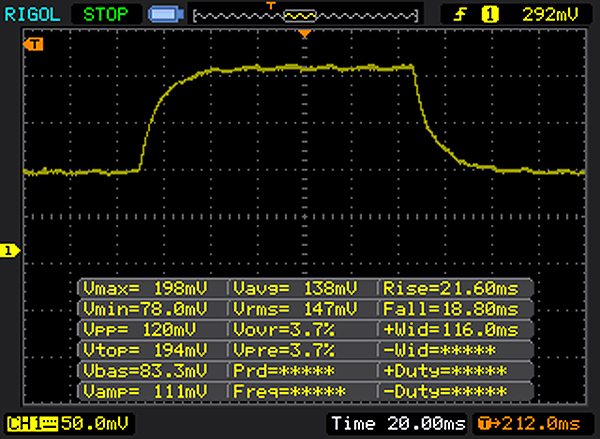Click the yellow channel 1 ground marker
The width and height of the screenshot is (600, 439).
click(10, 251)
